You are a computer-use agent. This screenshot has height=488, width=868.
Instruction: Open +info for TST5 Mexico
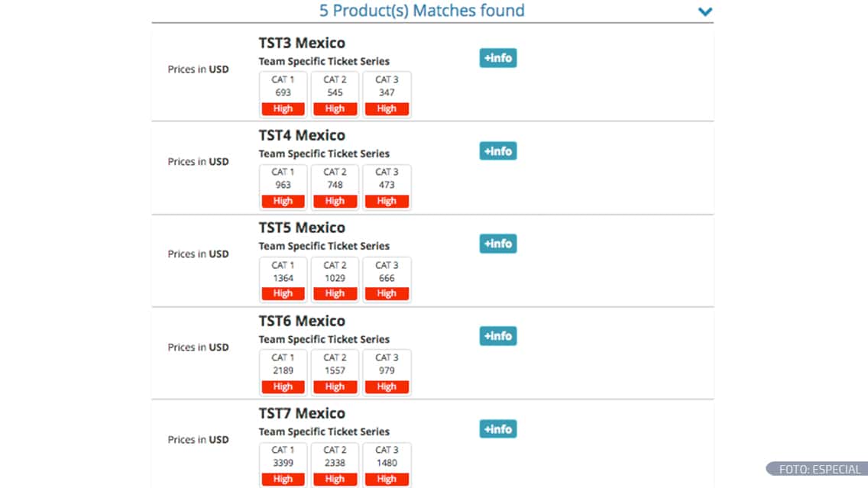[x=497, y=244]
